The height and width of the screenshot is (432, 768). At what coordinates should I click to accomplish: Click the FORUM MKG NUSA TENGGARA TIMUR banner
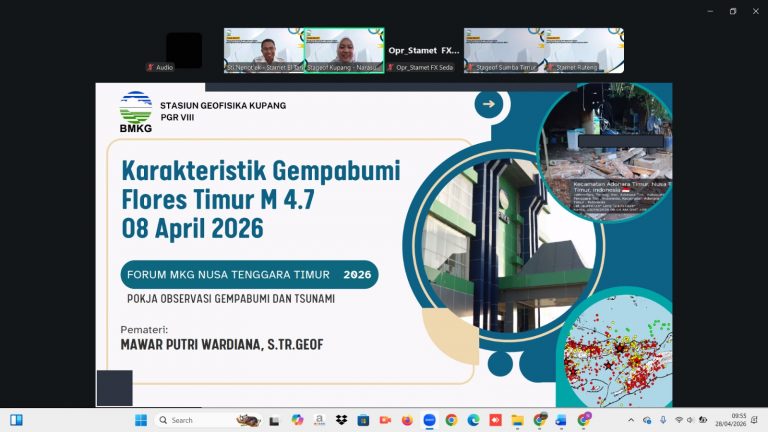[249, 274]
